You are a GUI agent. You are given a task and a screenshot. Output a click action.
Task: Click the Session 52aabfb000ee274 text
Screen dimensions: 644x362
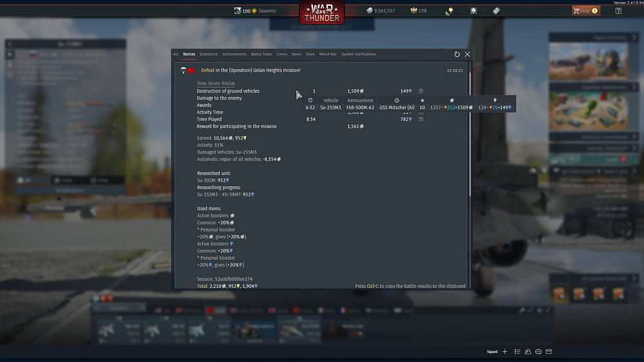(225, 279)
